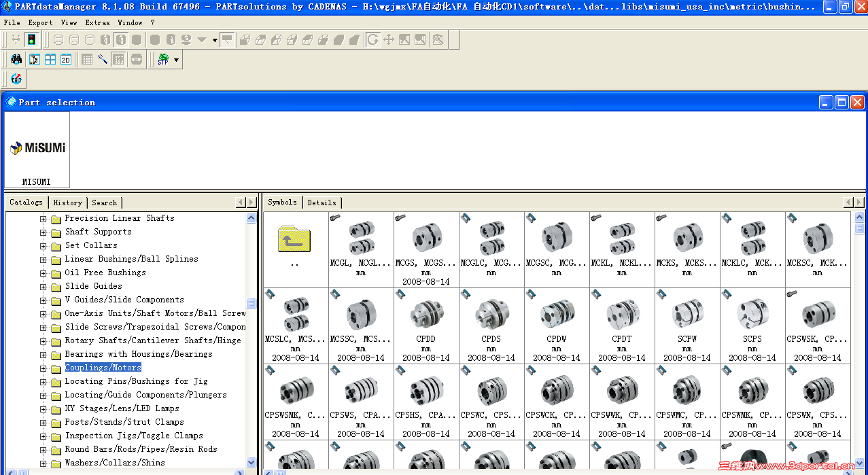The image size is (868, 475).
Task: Select Round Bars/Rods/Pipes/Resin Rods
Action: (x=141, y=449)
